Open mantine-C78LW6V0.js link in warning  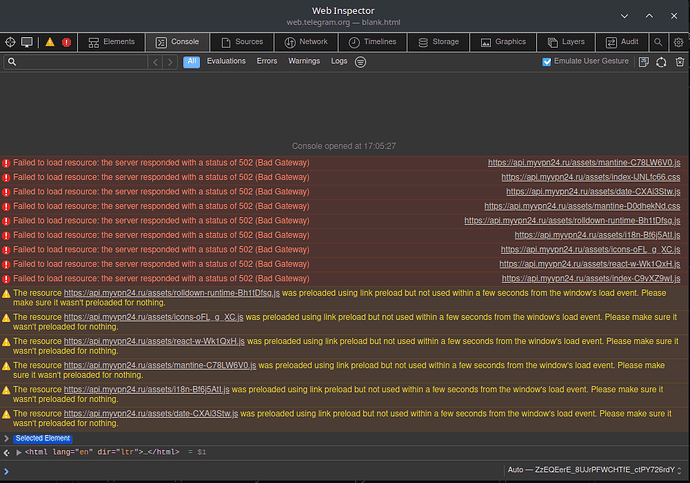(160, 366)
